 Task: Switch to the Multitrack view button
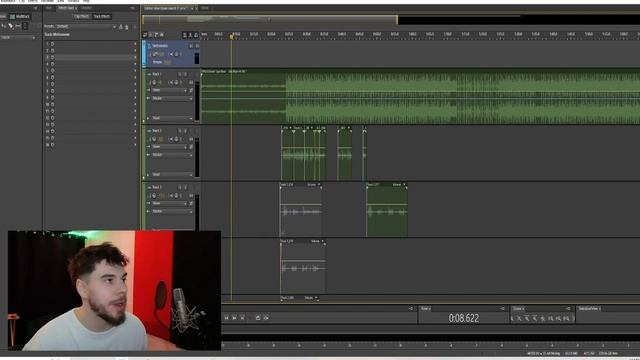(20, 16)
